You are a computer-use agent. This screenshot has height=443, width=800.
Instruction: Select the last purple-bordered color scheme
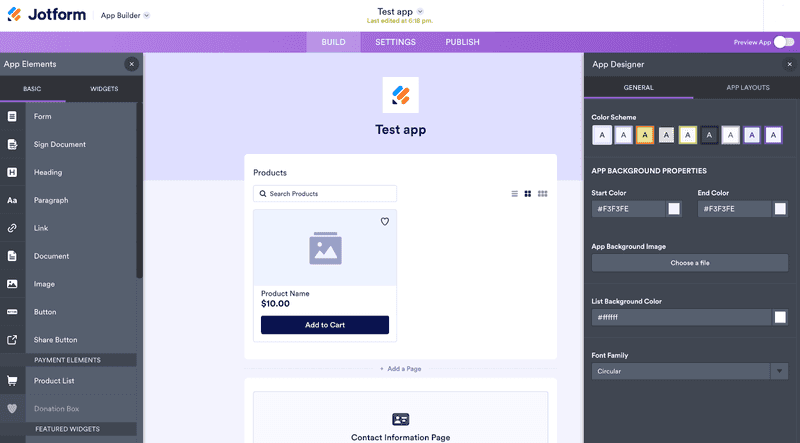[x=773, y=135]
